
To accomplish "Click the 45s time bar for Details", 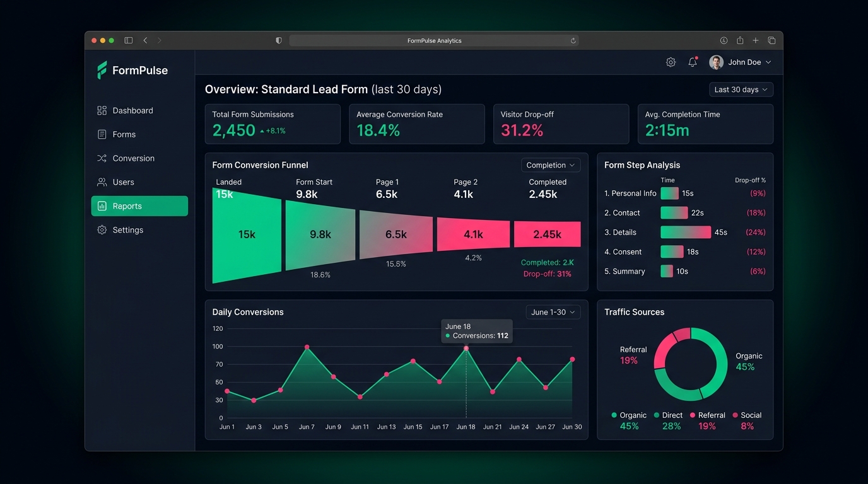I will point(686,233).
